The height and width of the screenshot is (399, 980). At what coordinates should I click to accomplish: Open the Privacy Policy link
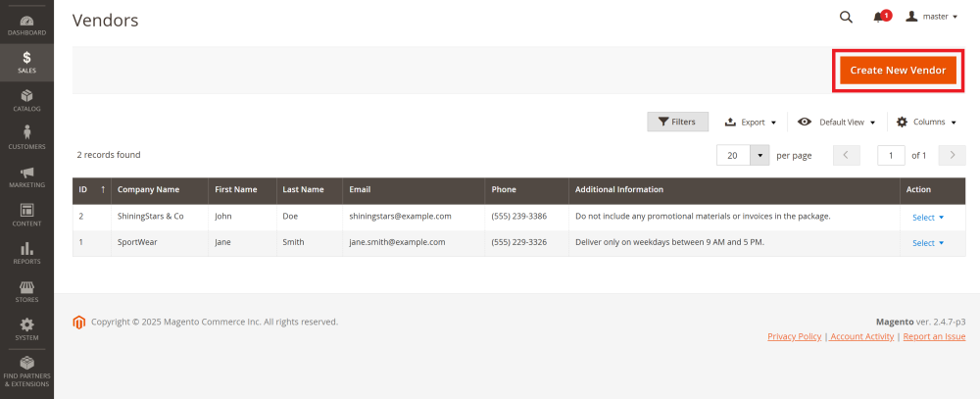[795, 336]
